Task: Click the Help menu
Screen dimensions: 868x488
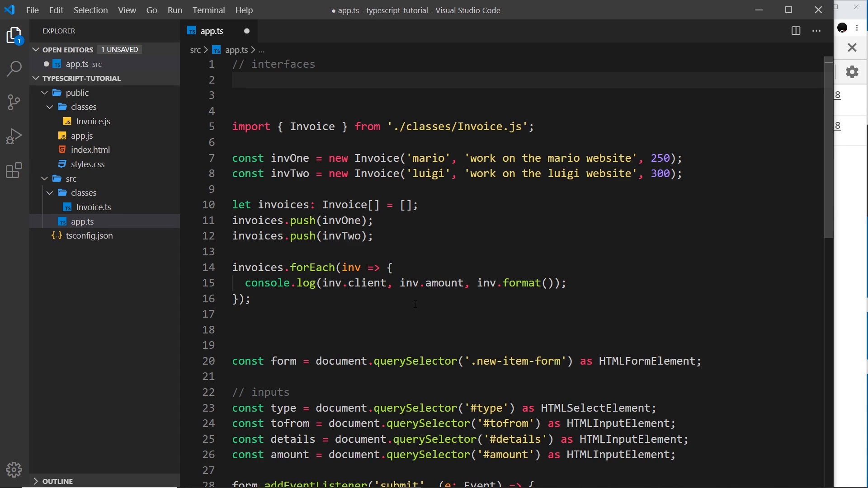Action: 244,10
